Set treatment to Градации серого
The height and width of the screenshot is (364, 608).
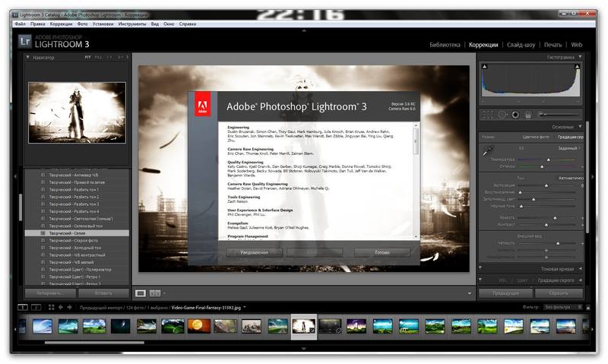point(570,138)
